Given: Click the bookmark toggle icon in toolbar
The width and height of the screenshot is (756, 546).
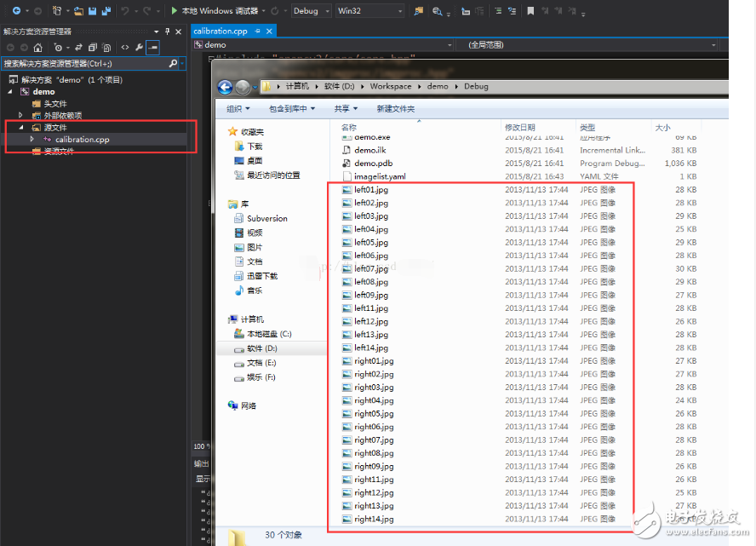Looking at the screenshot, I should point(530,11).
